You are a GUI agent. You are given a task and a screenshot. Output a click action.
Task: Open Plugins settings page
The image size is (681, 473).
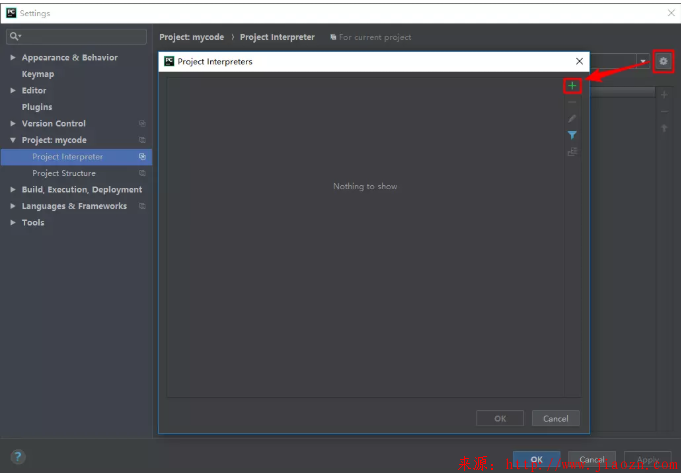click(x=37, y=107)
